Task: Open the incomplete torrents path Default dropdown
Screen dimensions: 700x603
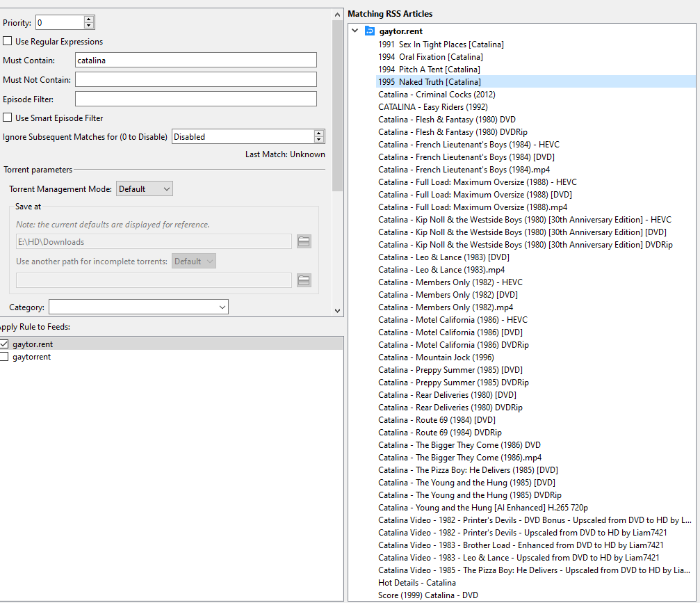Action: (x=194, y=262)
